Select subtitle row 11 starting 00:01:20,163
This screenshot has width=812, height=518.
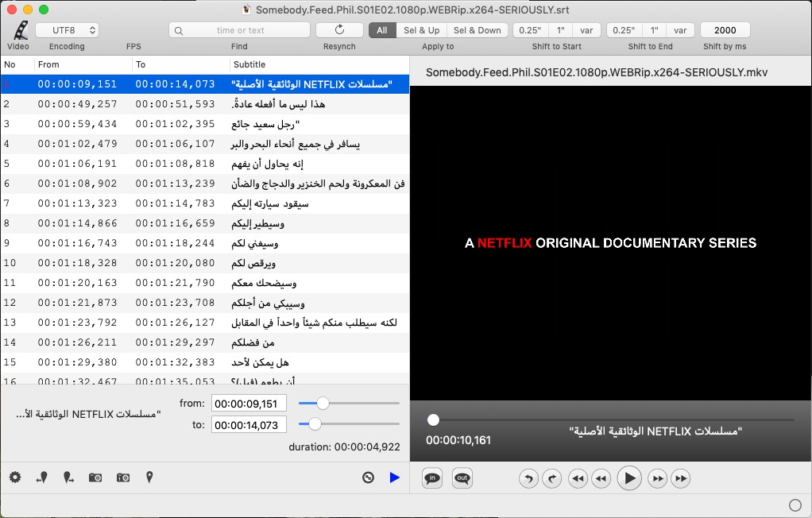point(205,283)
